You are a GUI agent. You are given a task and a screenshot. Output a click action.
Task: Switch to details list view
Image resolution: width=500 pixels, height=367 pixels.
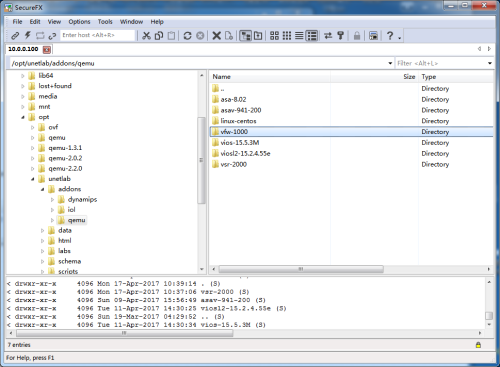[312, 35]
